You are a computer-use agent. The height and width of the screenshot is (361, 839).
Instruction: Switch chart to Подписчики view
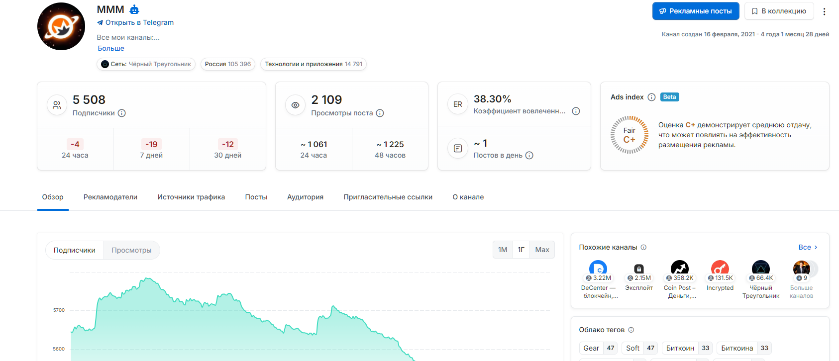click(74, 250)
